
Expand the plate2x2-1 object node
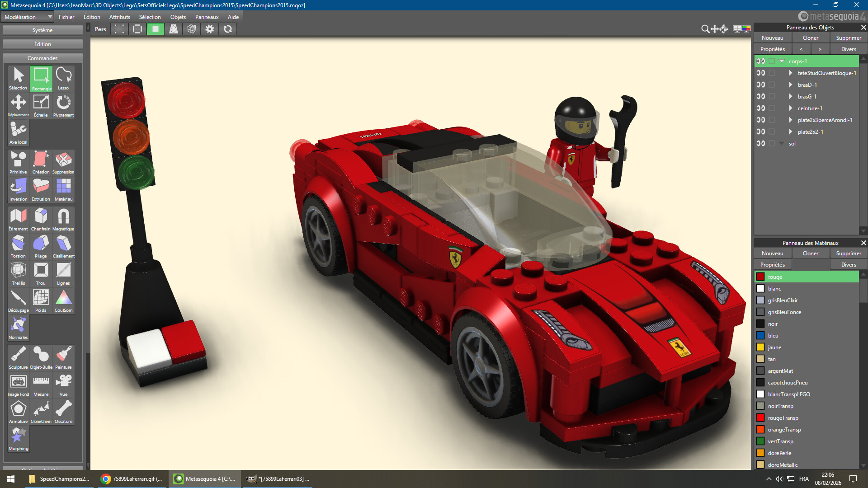[x=790, y=132]
